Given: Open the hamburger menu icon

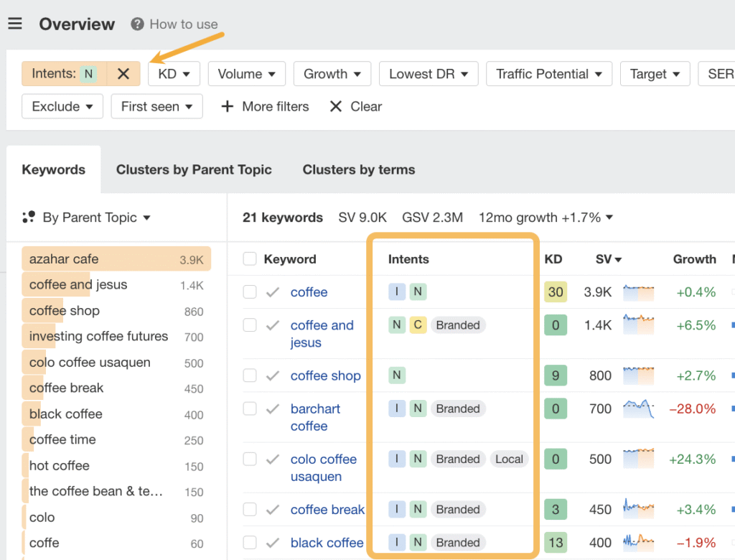Looking at the screenshot, I should tap(15, 24).
